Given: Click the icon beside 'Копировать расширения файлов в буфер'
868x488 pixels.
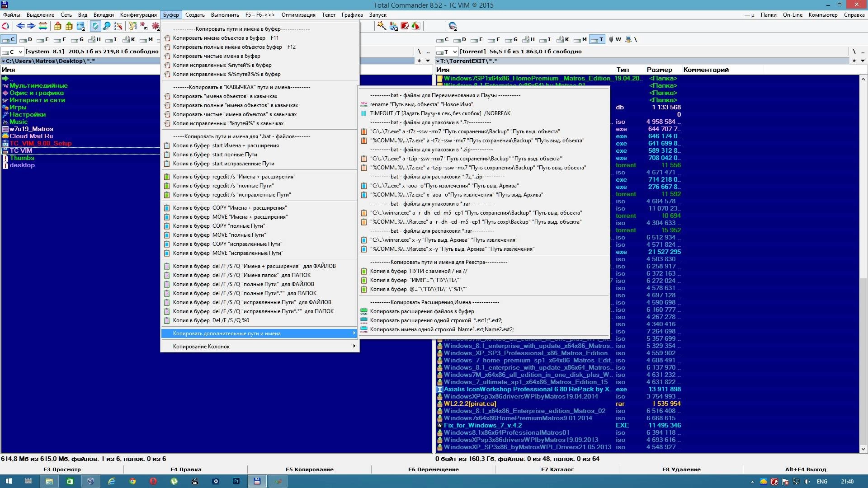Looking at the screenshot, I should (x=364, y=311).
